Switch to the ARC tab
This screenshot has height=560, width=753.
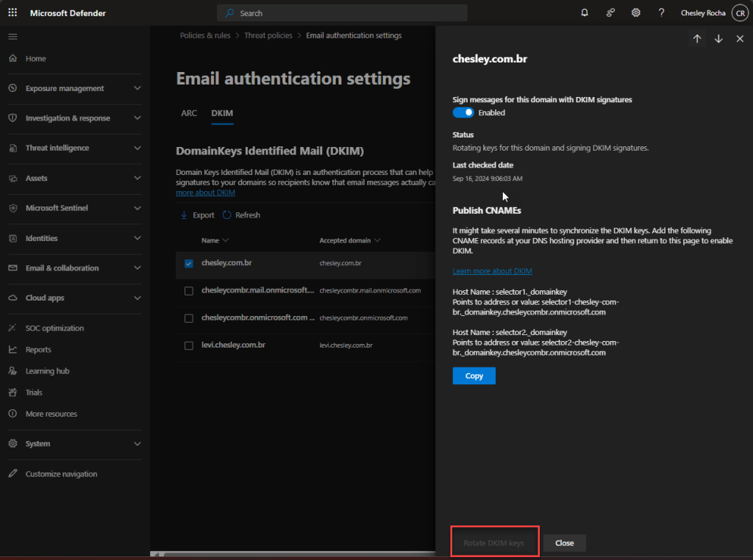point(189,113)
